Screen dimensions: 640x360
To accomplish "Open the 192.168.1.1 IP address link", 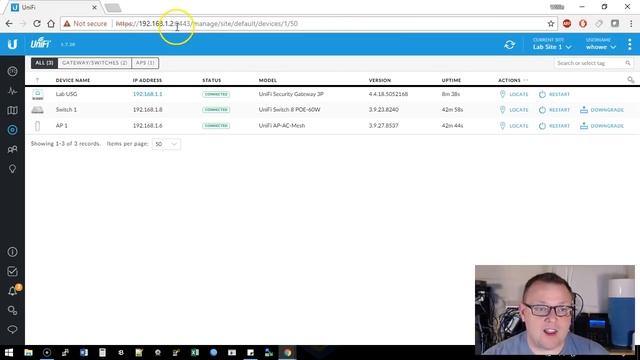I will tap(147, 94).
